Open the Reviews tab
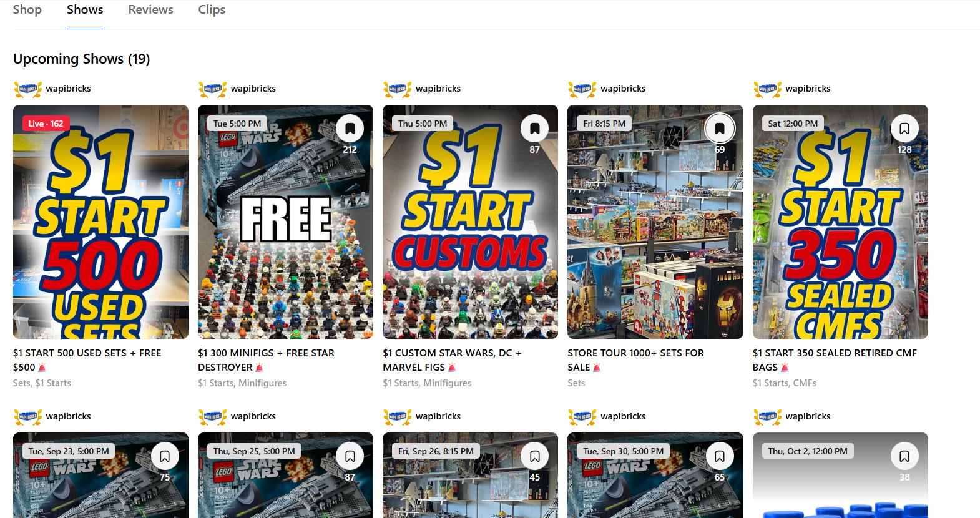The height and width of the screenshot is (518, 980). click(x=150, y=10)
